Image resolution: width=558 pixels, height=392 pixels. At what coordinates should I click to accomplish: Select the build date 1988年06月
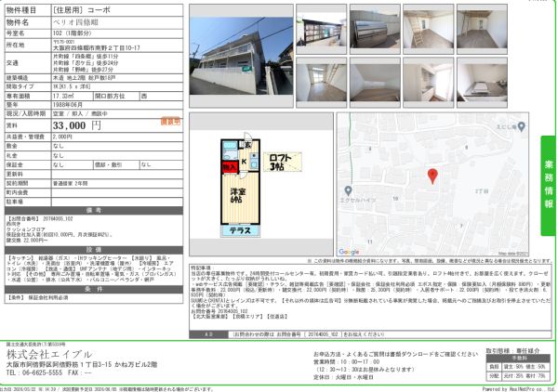click(x=68, y=105)
